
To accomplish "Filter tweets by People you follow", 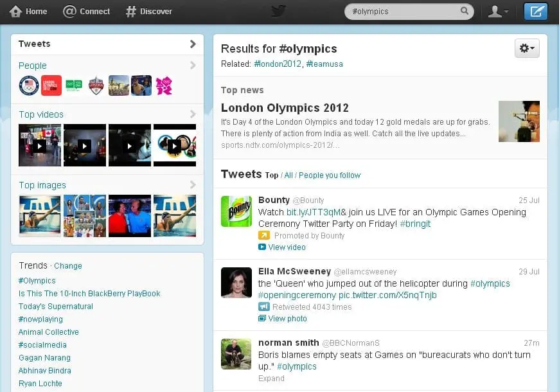I will coord(330,175).
